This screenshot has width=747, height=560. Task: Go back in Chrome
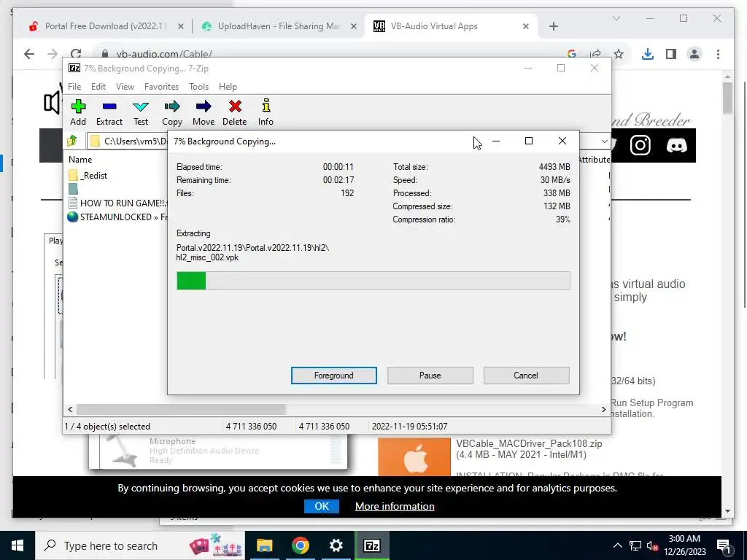point(29,54)
